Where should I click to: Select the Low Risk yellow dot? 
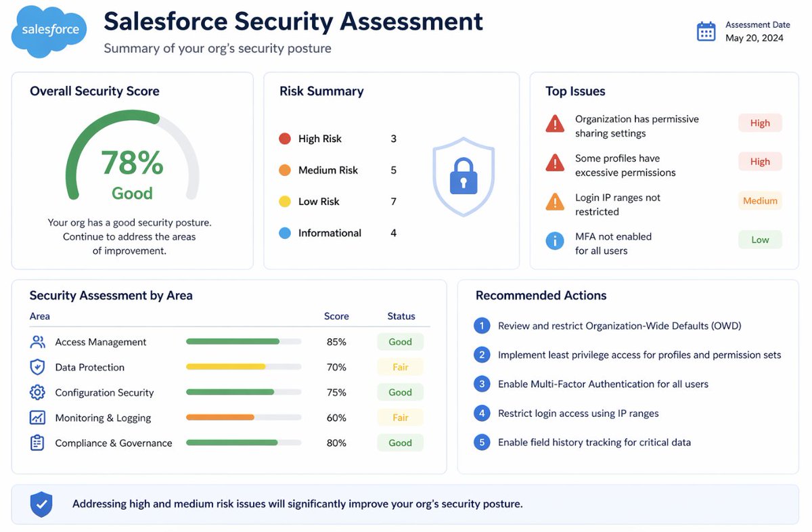[285, 202]
